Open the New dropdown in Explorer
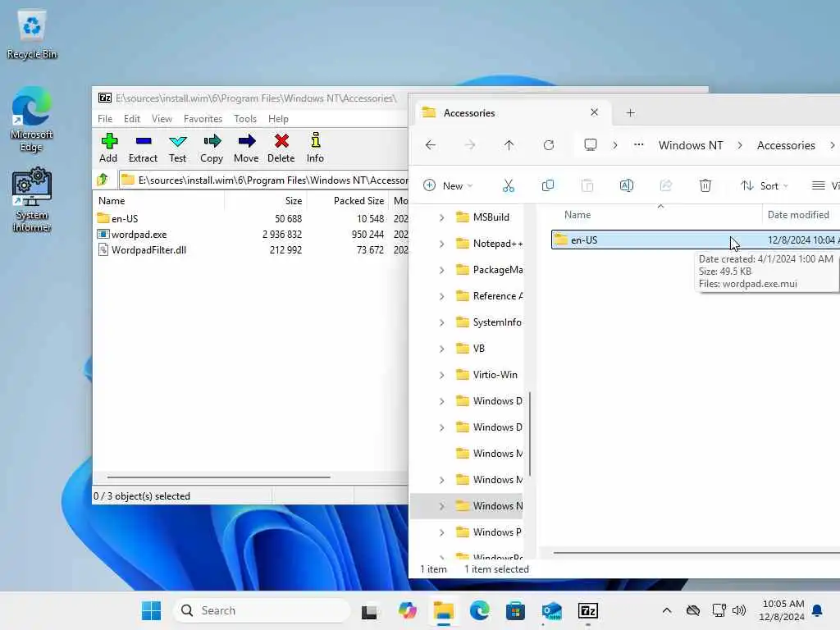 [x=448, y=186]
